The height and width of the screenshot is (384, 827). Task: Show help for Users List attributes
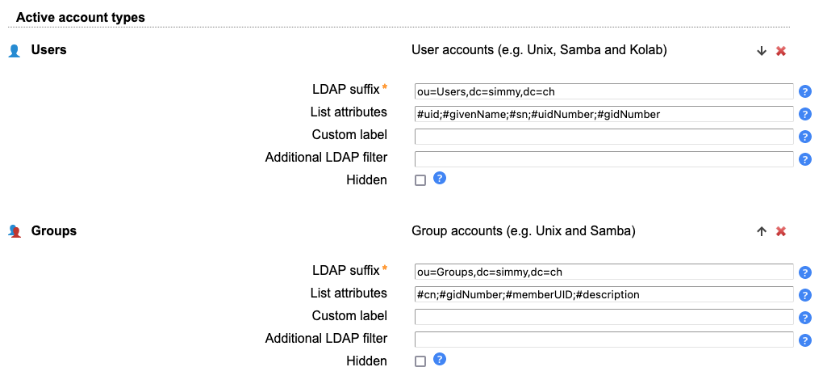(805, 114)
